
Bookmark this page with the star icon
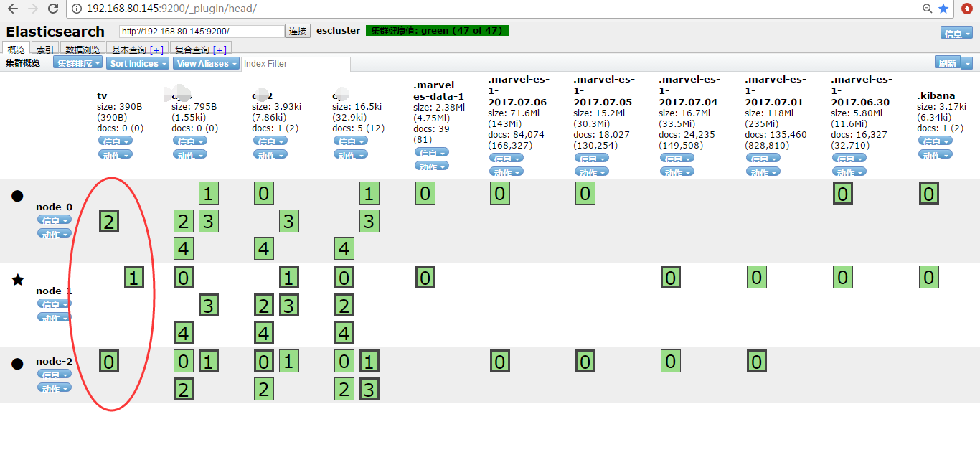pos(943,9)
